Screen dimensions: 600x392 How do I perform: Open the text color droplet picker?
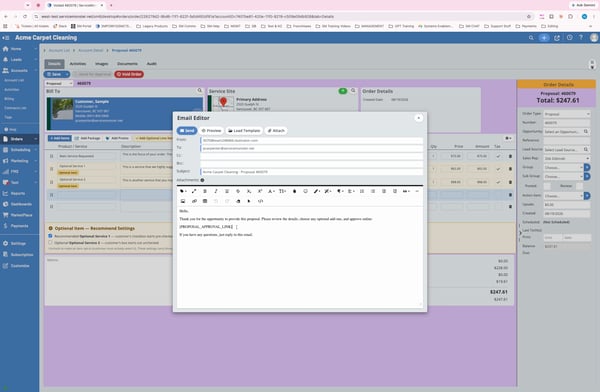point(294,191)
